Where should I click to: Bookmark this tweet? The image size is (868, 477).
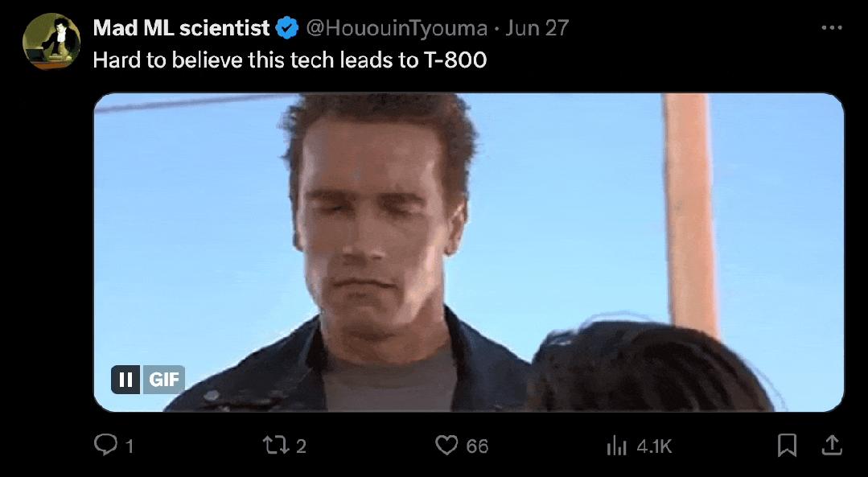tap(787, 445)
